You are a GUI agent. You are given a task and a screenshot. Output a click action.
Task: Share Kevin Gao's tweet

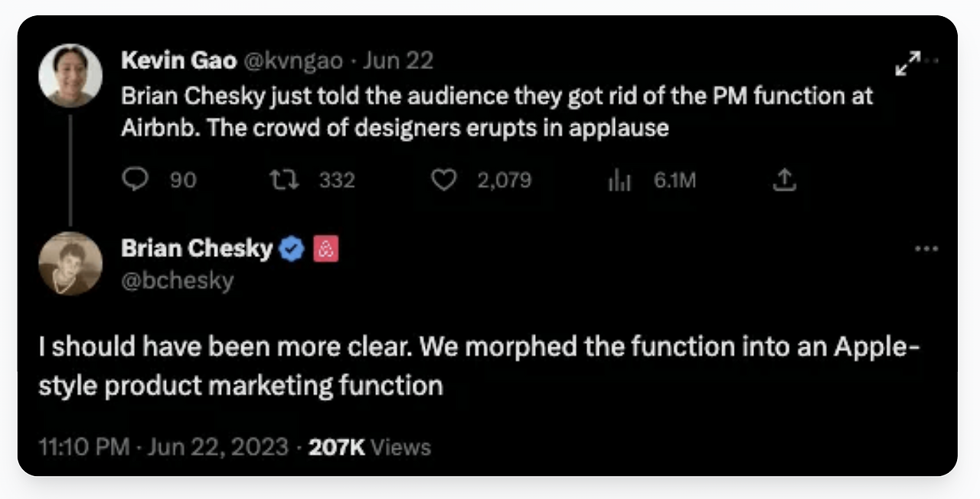[x=786, y=180]
